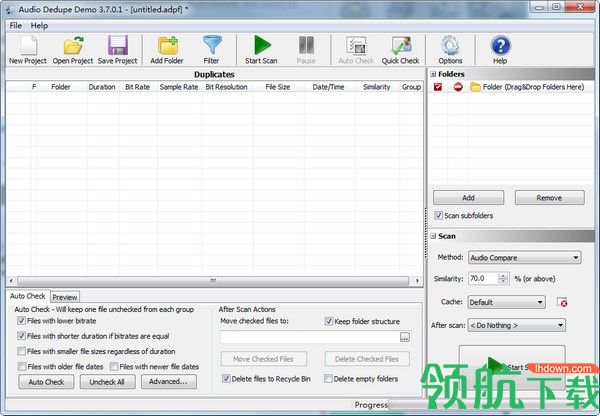600x416 pixels.
Task: Click the Similarity value field 70.0
Action: 483,279
